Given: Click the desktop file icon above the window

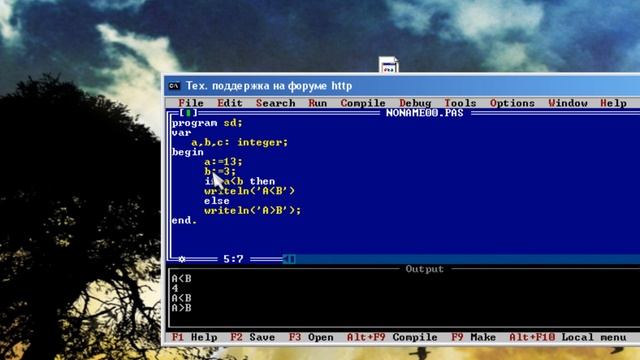Looking at the screenshot, I should [x=388, y=65].
